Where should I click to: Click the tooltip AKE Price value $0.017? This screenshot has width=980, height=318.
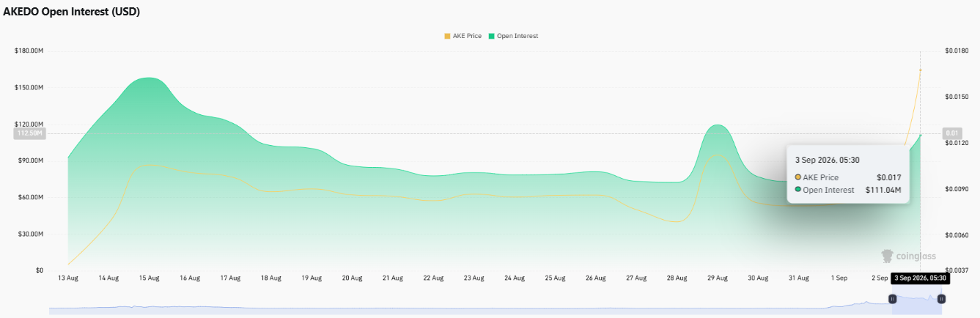tap(888, 177)
